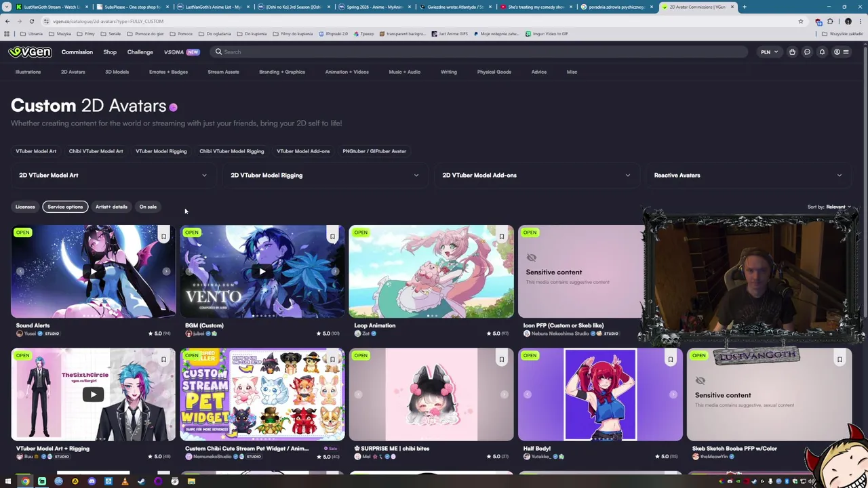
Task: Open the shopping basket icon in header
Action: 792,52
